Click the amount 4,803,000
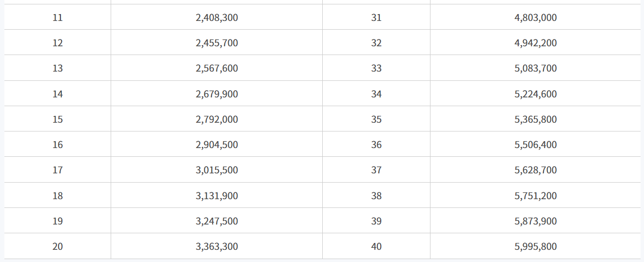This screenshot has height=262, width=644. pos(536,18)
